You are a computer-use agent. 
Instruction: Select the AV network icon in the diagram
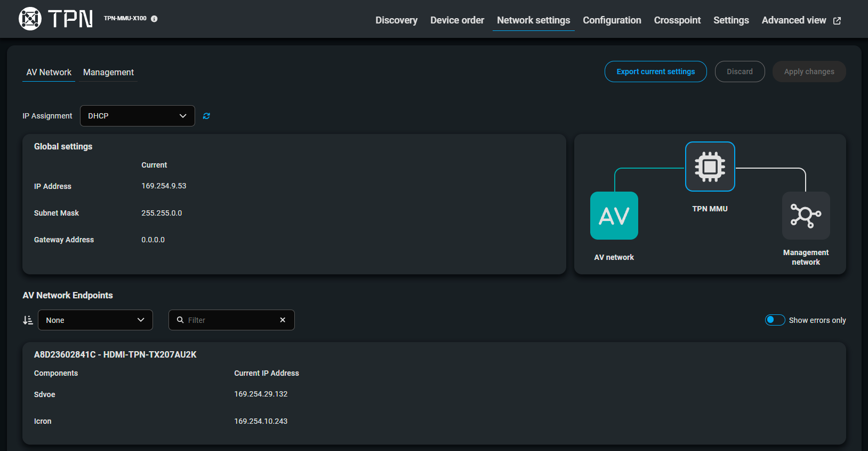(614, 216)
